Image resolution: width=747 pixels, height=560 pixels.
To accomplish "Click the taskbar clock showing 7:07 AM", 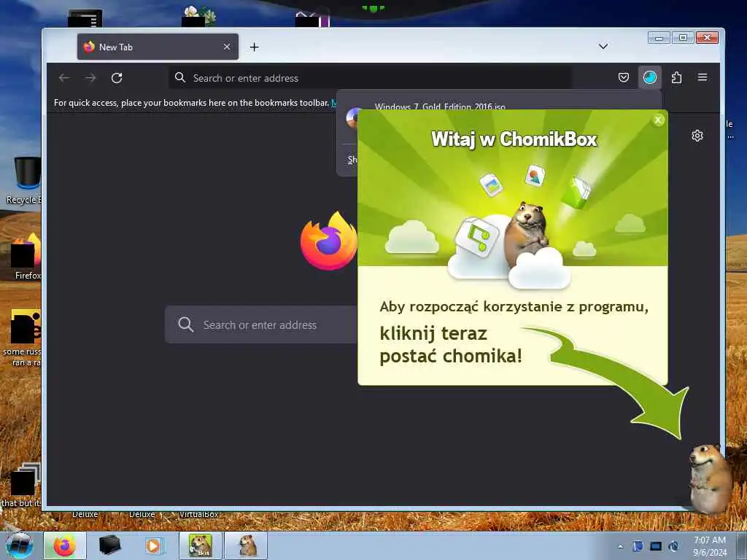I will pyautogui.click(x=710, y=546).
